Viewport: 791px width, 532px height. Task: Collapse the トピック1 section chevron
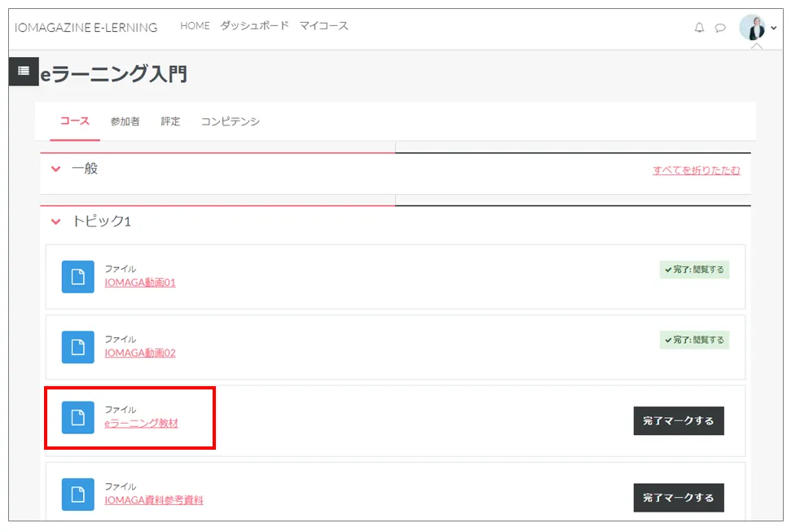pos(56,222)
